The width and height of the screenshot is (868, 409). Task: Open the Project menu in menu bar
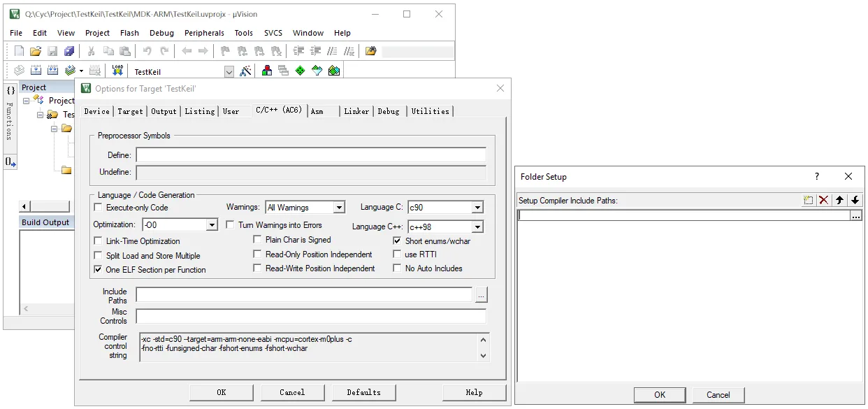97,33
